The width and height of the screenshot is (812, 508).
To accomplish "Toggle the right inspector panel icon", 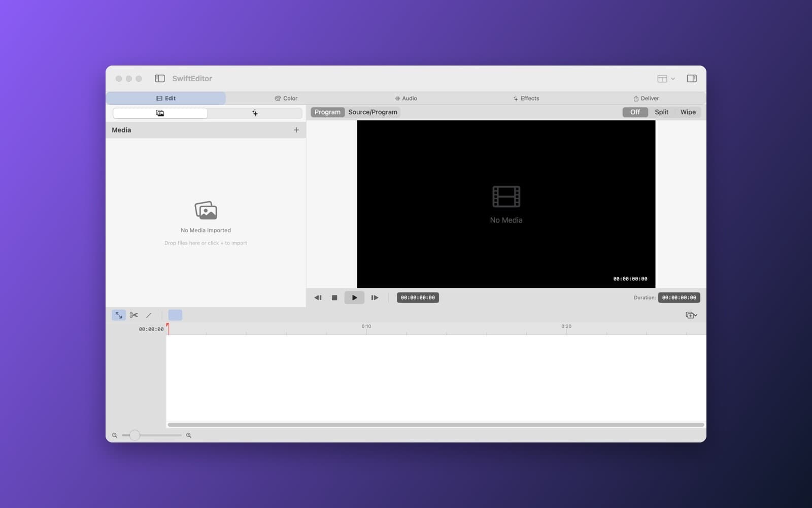I will click(692, 78).
